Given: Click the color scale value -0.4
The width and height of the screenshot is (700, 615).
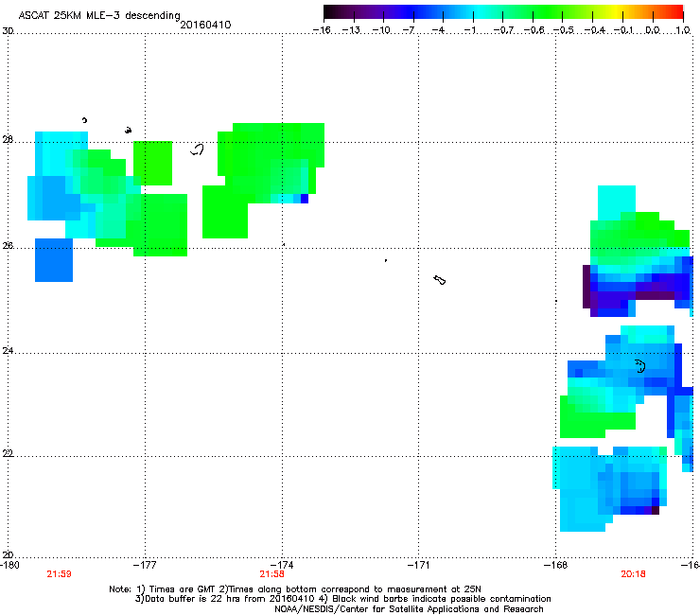Looking at the screenshot, I should (594, 30).
